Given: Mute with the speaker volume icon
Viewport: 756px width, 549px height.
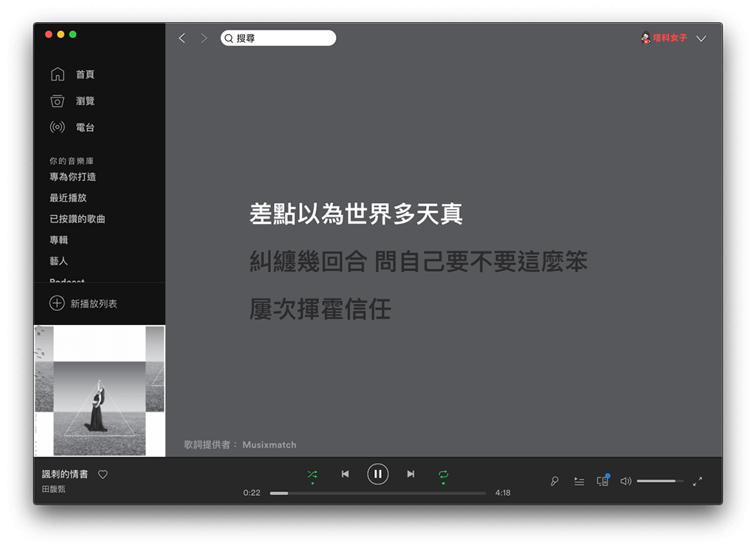Looking at the screenshot, I should click(x=626, y=481).
